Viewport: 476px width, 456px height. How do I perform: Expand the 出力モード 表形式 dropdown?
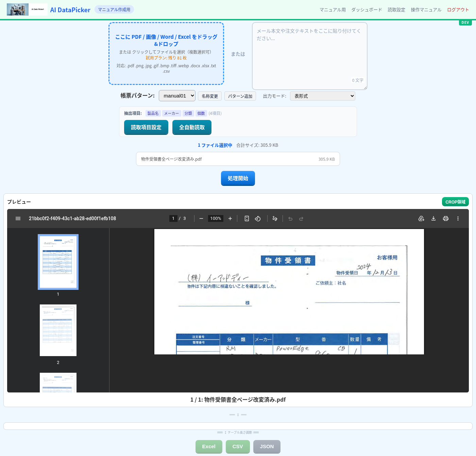coord(322,96)
